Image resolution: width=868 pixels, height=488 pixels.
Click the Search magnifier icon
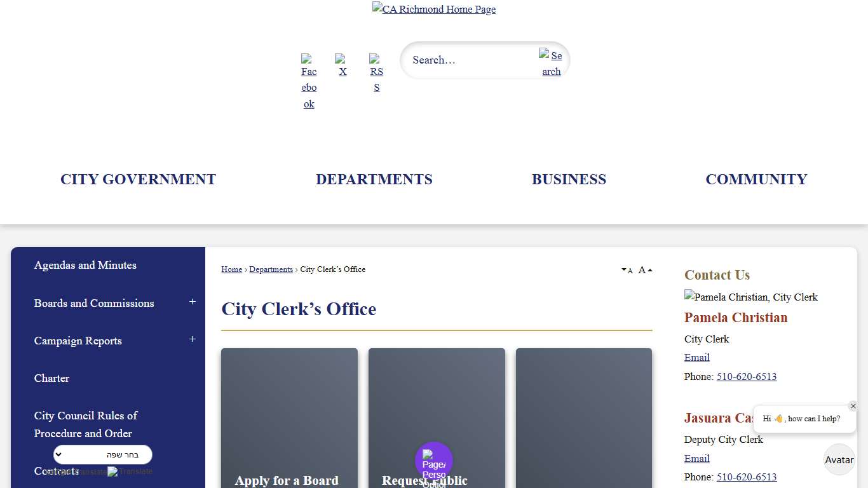pos(550,64)
